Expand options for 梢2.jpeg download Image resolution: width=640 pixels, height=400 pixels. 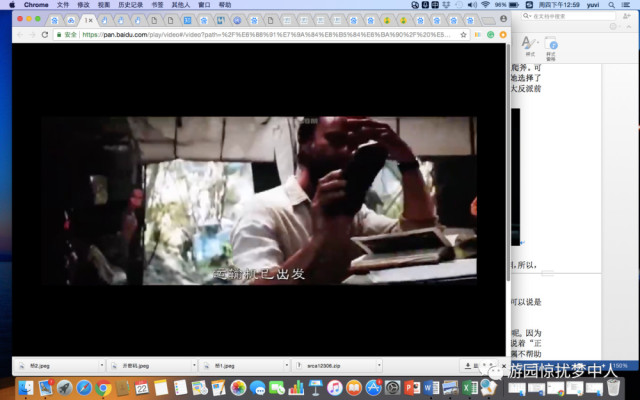102,366
